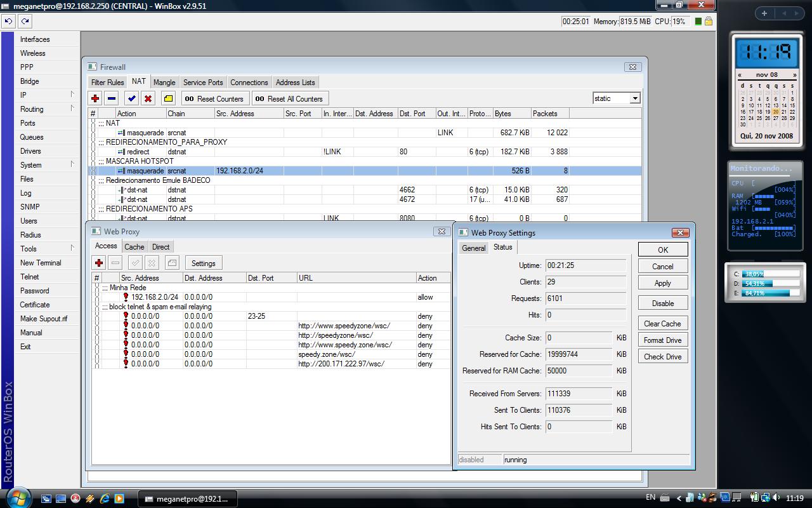The width and height of the screenshot is (812, 508).
Task: Click the yellow padlock secure-mode icon
Action: [x=709, y=21]
